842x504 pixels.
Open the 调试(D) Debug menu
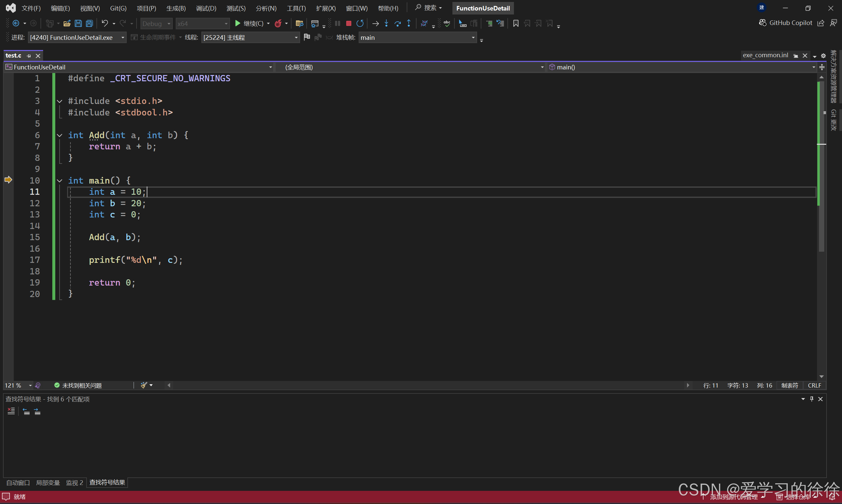(206, 8)
